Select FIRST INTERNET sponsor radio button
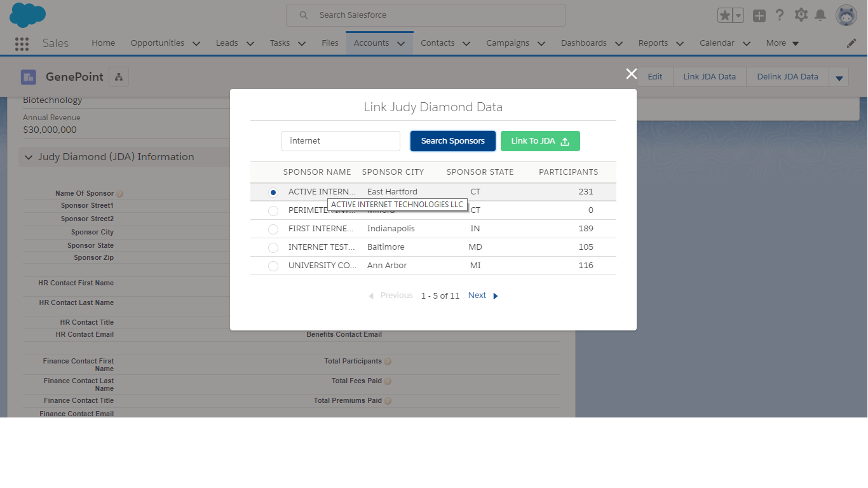Image resolution: width=868 pixels, height=488 pixels. [273, 229]
